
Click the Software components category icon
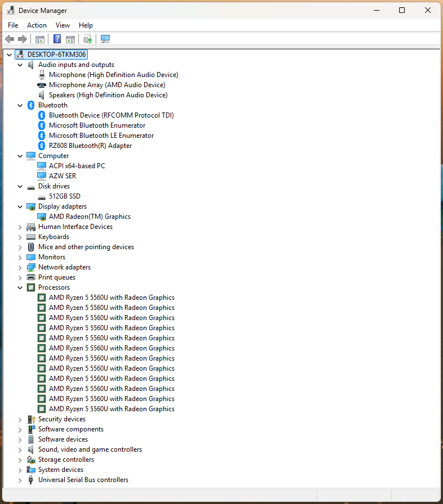click(31, 429)
